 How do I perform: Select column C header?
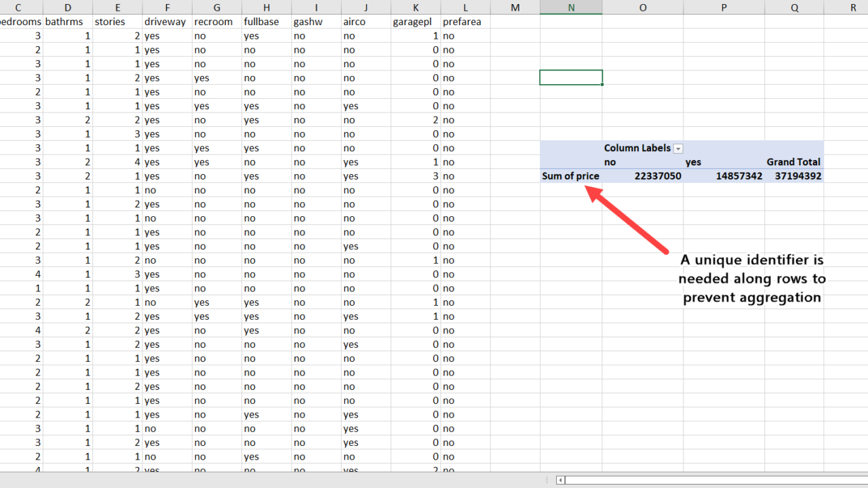click(18, 7)
